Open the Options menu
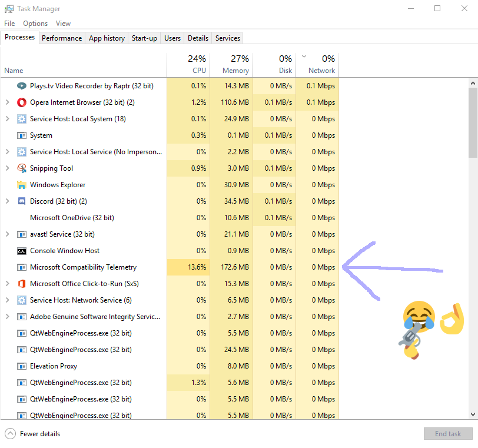The width and height of the screenshot is (478, 448). click(35, 24)
